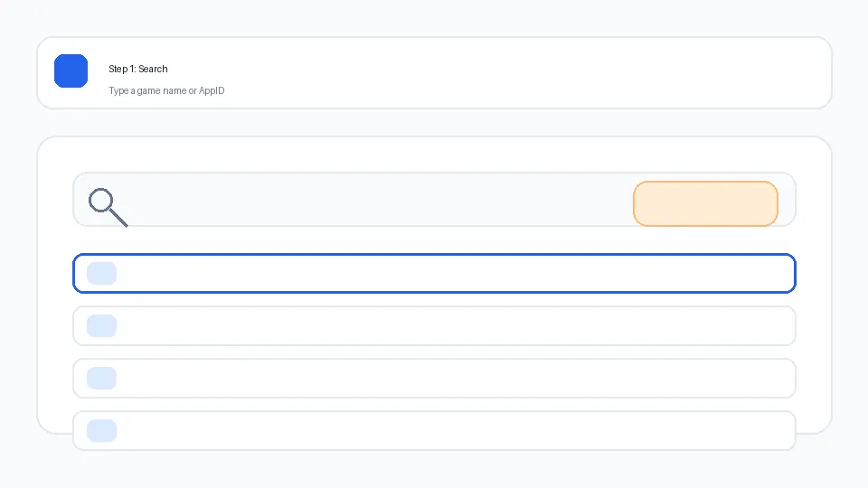Click the first result's blue thumbnail icon

pos(101,273)
